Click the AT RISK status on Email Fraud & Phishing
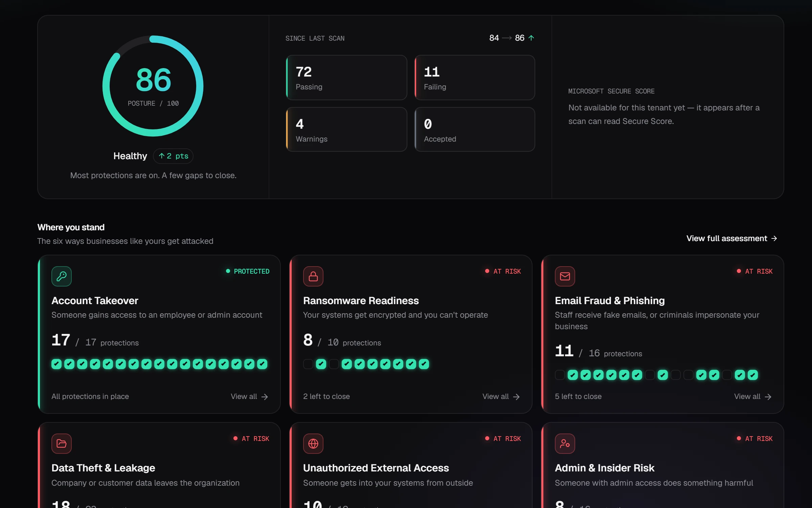812x508 pixels. click(755, 271)
